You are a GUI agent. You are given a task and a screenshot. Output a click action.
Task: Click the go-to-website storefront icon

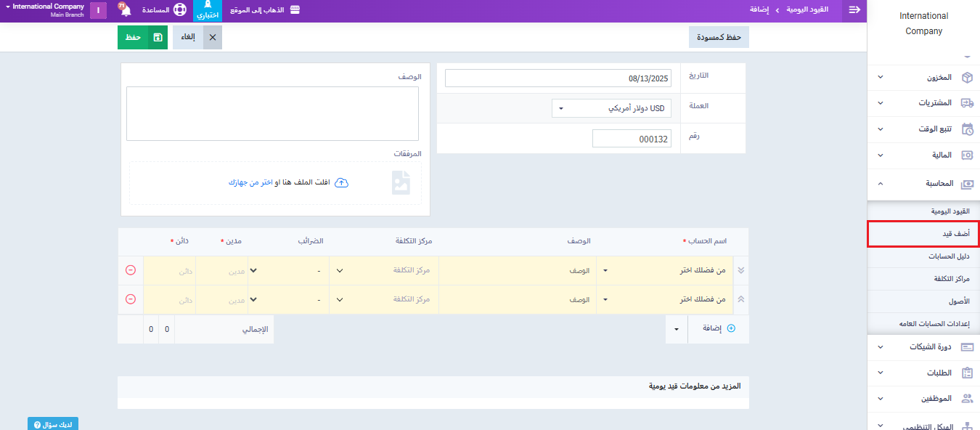(294, 10)
